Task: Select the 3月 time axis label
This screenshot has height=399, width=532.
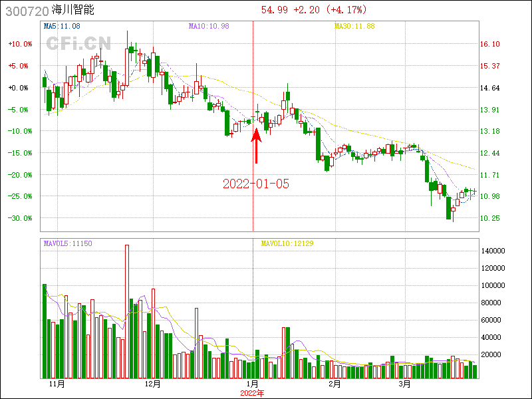Action: point(405,384)
